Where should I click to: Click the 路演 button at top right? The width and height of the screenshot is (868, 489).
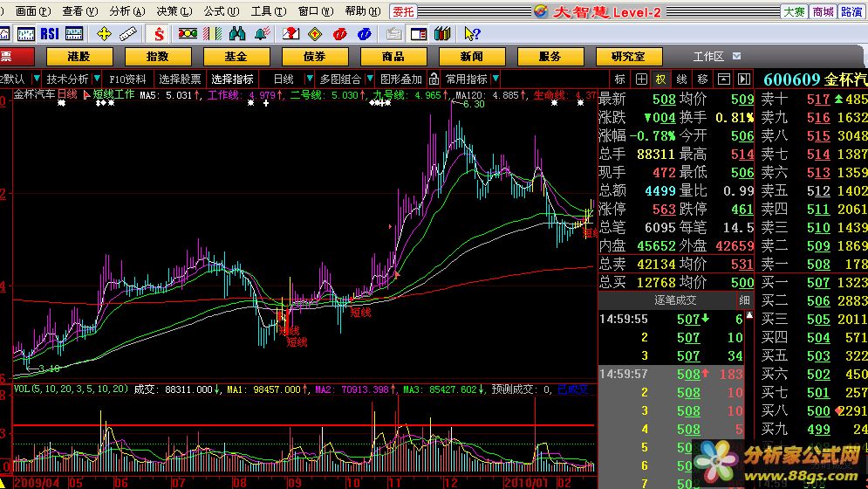(x=851, y=11)
